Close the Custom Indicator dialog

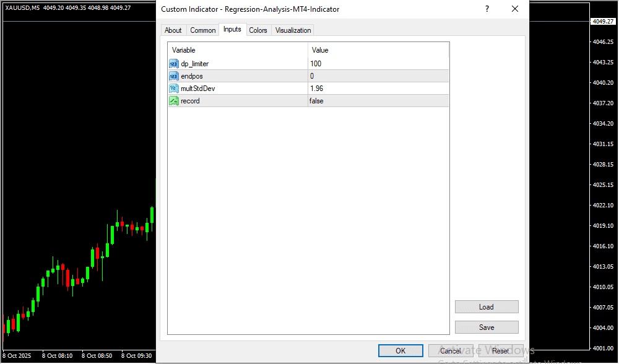[x=514, y=9]
